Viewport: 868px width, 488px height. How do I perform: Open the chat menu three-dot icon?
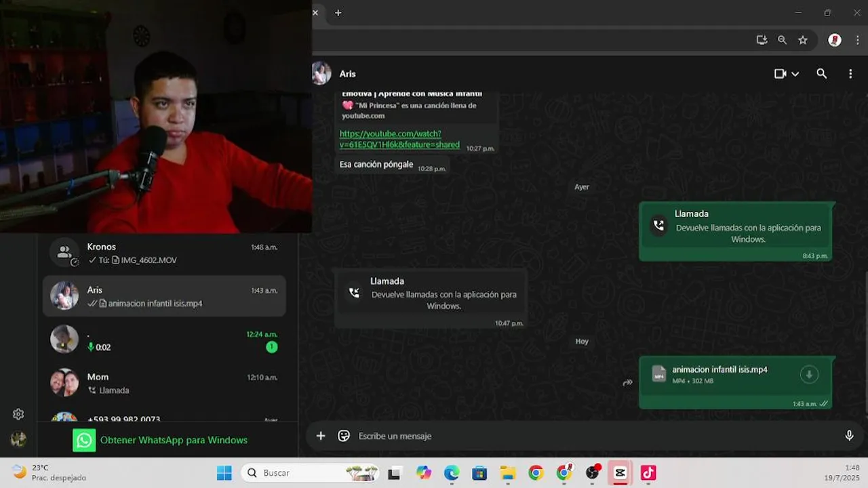pos(850,74)
